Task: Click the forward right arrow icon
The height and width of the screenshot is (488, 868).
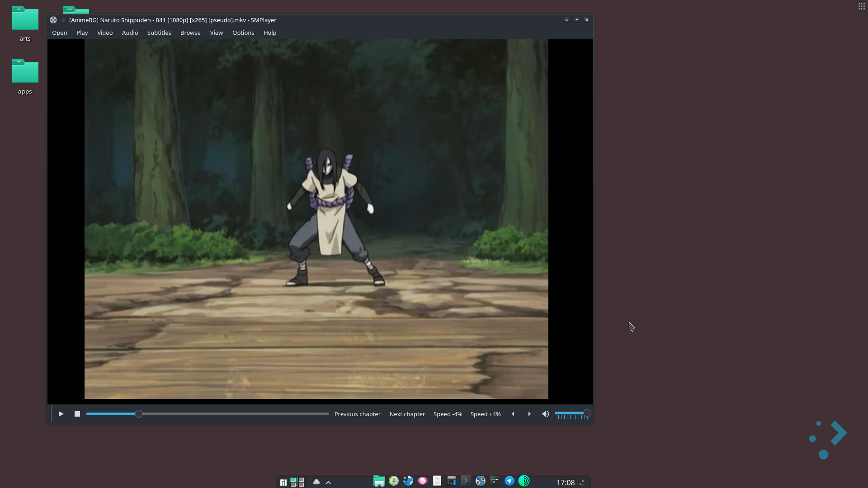Action: tap(529, 414)
